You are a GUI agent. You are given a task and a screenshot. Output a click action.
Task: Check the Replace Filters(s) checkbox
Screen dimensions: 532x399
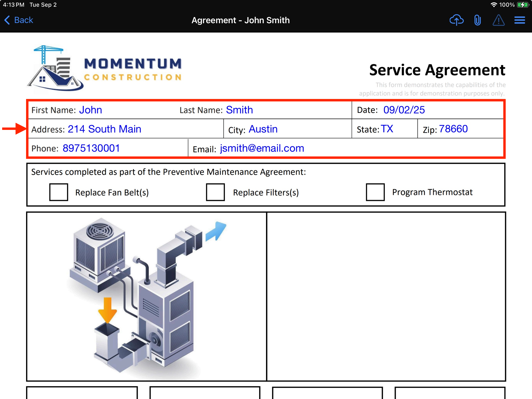click(x=215, y=192)
